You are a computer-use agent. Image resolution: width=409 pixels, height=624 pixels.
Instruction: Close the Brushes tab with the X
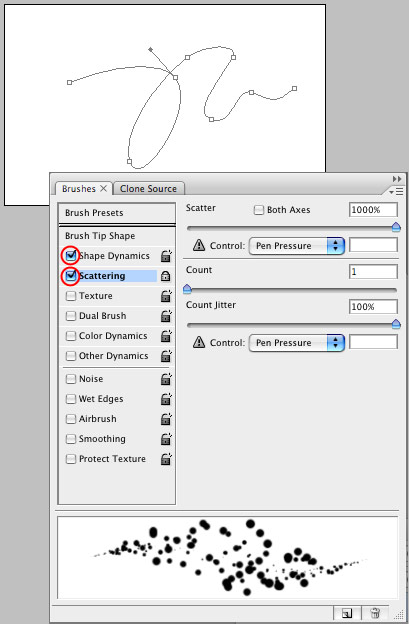pyautogui.click(x=103, y=188)
